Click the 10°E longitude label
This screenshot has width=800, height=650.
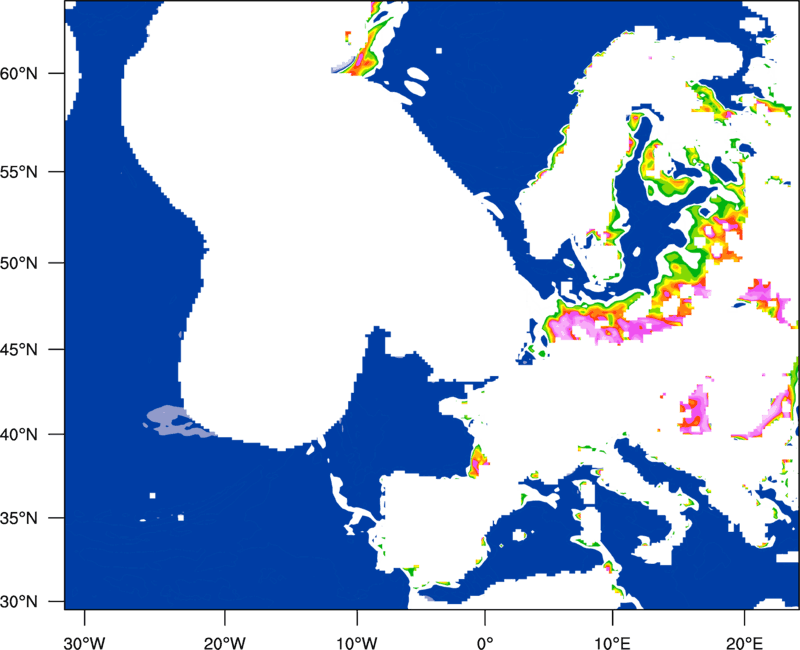(x=612, y=642)
